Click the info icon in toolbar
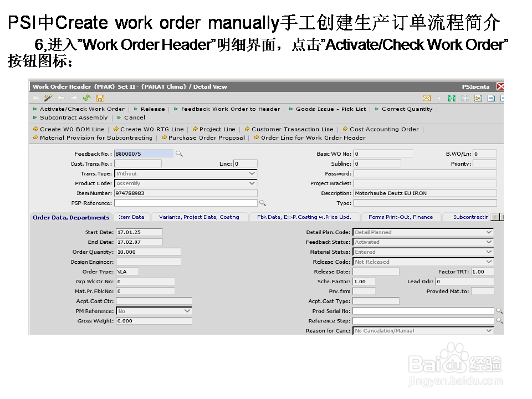Viewport: 532px width, 399px height. point(439,98)
